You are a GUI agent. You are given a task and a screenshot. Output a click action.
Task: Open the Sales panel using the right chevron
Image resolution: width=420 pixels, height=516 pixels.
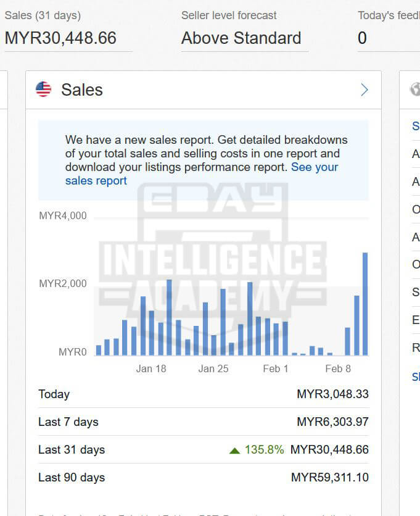pos(364,90)
